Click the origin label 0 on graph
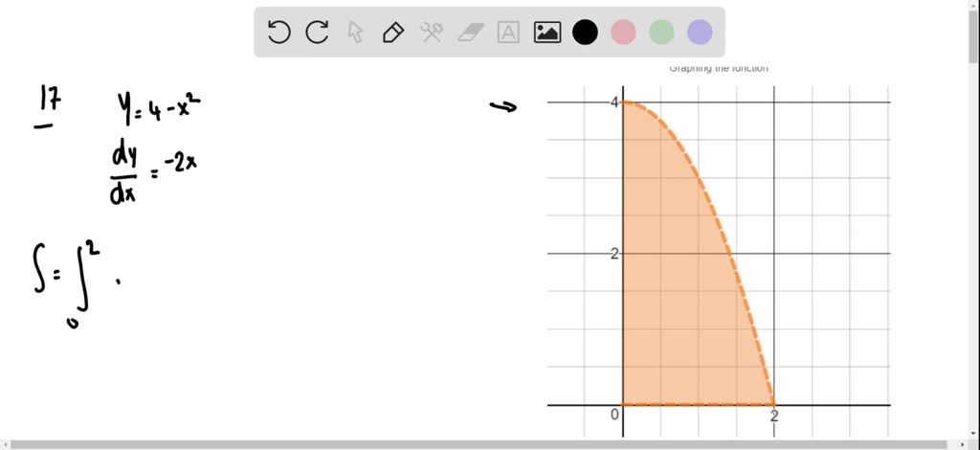This screenshot has width=980, height=450. [x=615, y=415]
